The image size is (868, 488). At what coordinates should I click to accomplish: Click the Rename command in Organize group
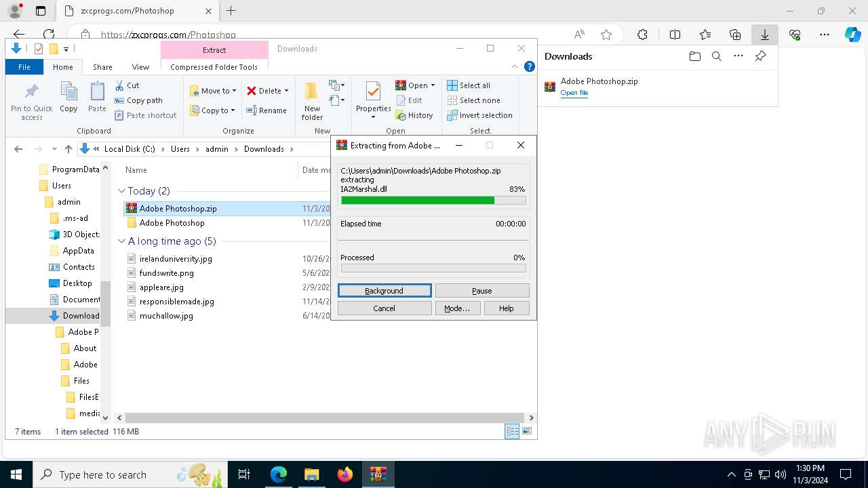[266, 110]
